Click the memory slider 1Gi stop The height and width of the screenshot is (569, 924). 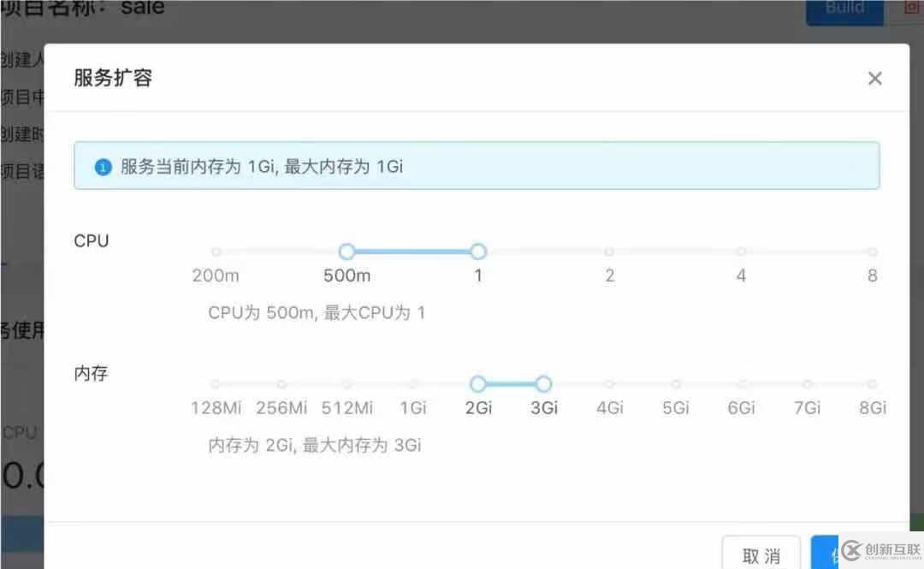tap(413, 384)
